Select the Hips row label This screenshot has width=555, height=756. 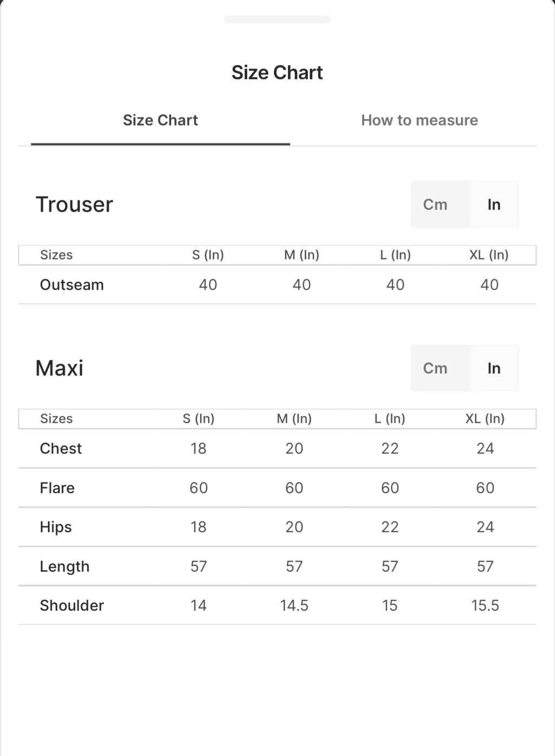56,527
